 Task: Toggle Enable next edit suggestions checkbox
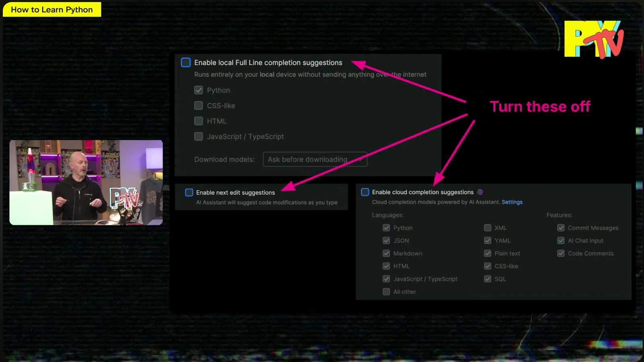coord(189,192)
